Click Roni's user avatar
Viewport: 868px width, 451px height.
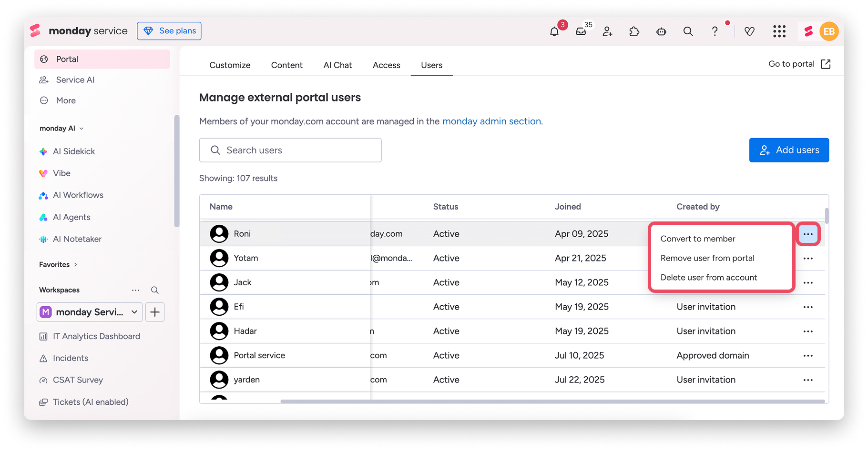[x=219, y=234]
